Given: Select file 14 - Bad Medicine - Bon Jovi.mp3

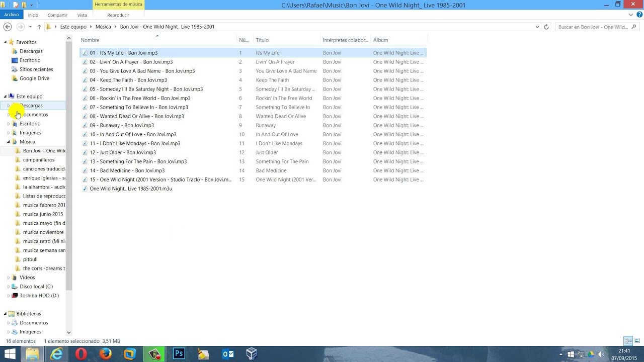Looking at the screenshot, I should (x=127, y=170).
